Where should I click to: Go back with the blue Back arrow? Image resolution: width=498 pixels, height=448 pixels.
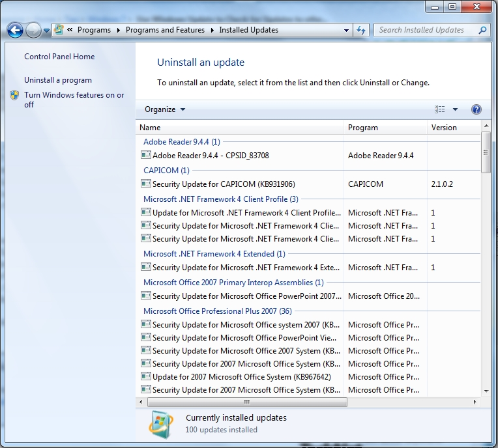tap(15, 31)
